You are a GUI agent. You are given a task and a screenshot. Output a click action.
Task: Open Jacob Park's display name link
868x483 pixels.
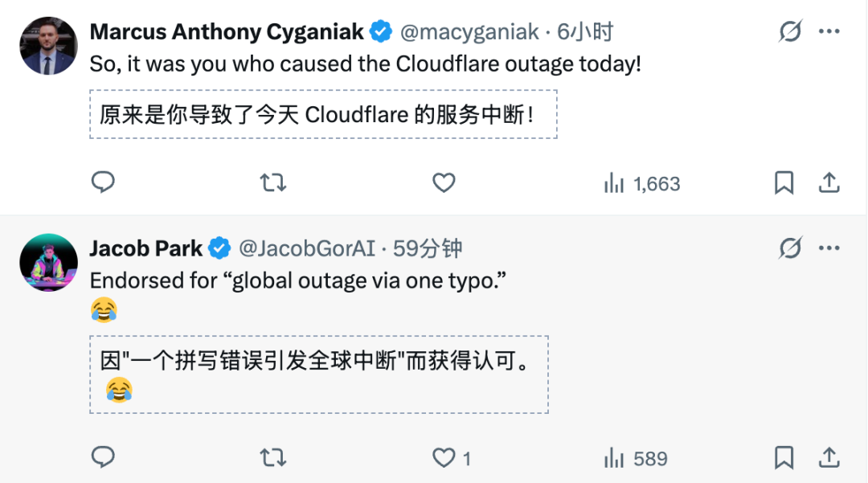click(145, 249)
